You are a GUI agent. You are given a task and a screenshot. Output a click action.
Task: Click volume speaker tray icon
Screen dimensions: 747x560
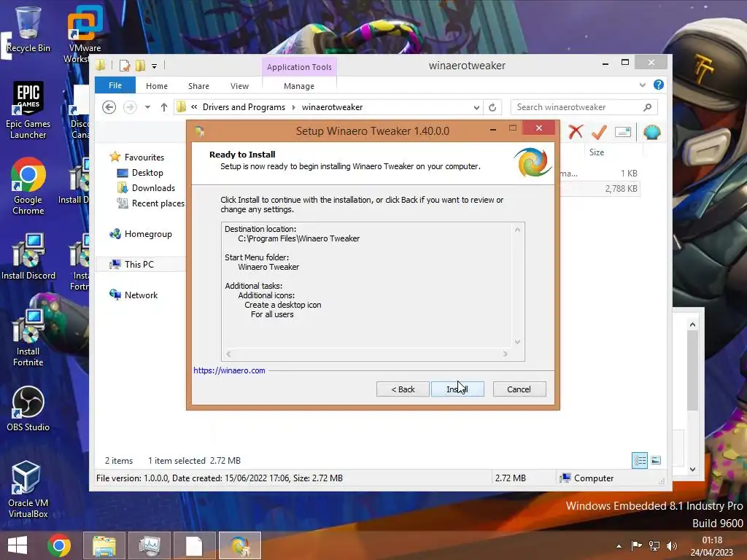tap(672, 545)
